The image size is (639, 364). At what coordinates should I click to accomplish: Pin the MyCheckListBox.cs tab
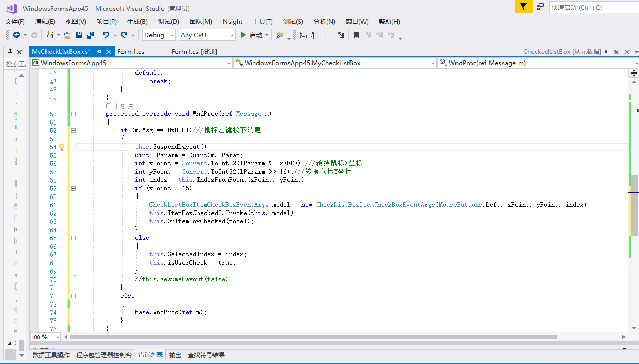99,51
